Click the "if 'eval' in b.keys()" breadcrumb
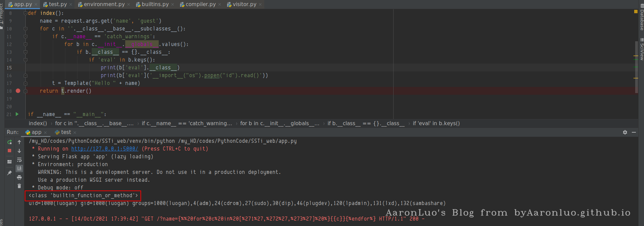 click(x=436, y=123)
